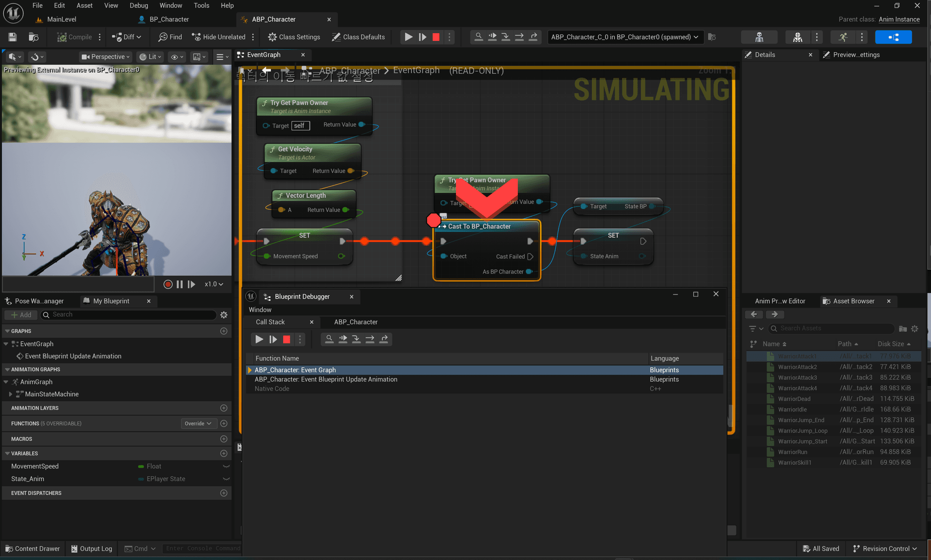Viewport: 931px width, 560px height.
Task: Click the Save icon in toolbar
Action: point(13,37)
